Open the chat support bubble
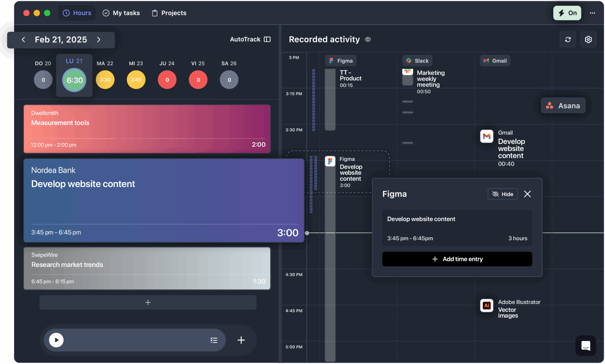 pyautogui.click(x=586, y=346)
